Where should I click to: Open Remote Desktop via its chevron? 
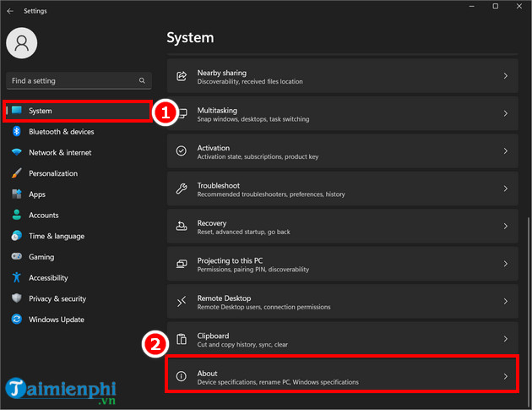pyautogui.click(x=506, y=301)
